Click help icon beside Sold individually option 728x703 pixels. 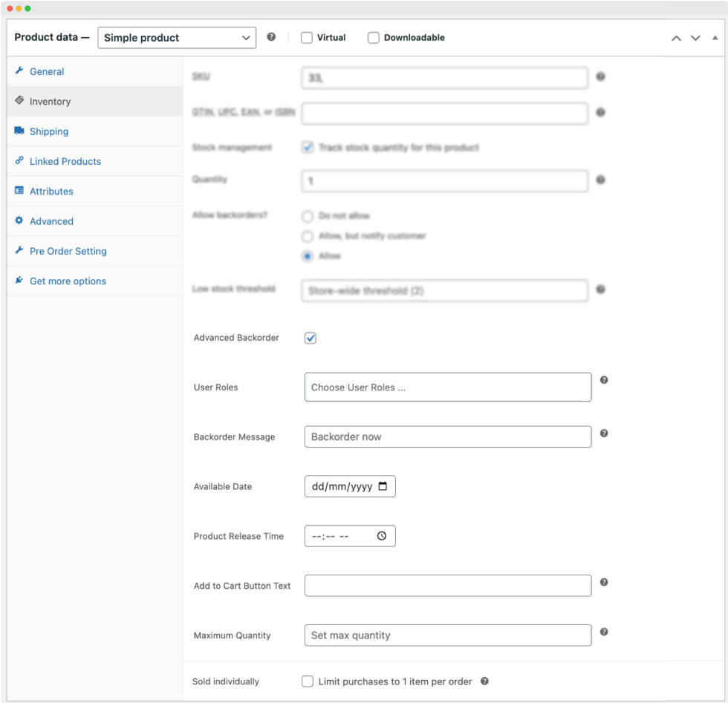(x=484, y=681)
